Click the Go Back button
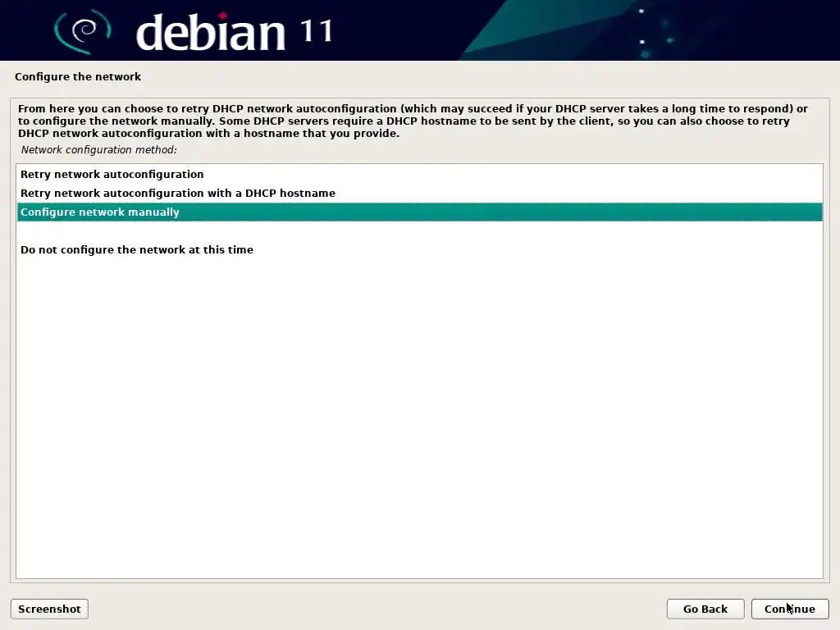 tap(705, 609)
